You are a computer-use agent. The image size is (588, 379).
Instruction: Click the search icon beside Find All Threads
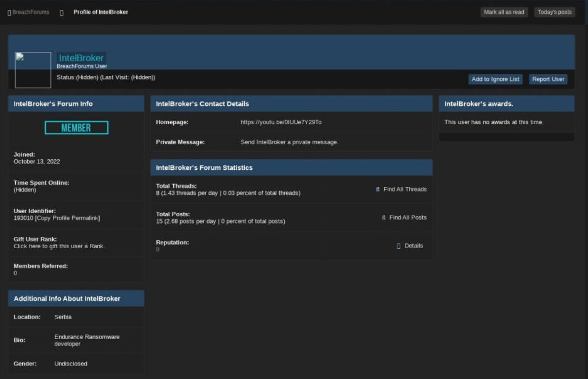(x=378, y=189)
